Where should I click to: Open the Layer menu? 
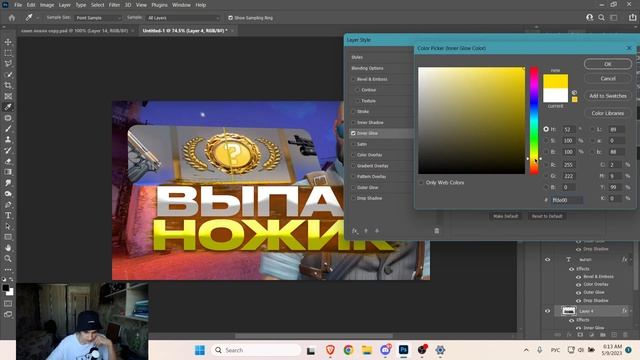(x=64, y=5)
